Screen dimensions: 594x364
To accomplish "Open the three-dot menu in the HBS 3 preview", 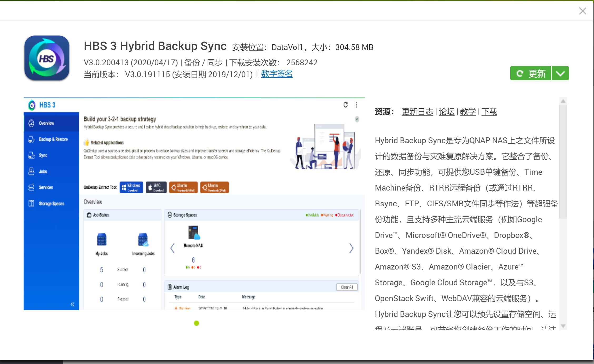I will point(357,104).
